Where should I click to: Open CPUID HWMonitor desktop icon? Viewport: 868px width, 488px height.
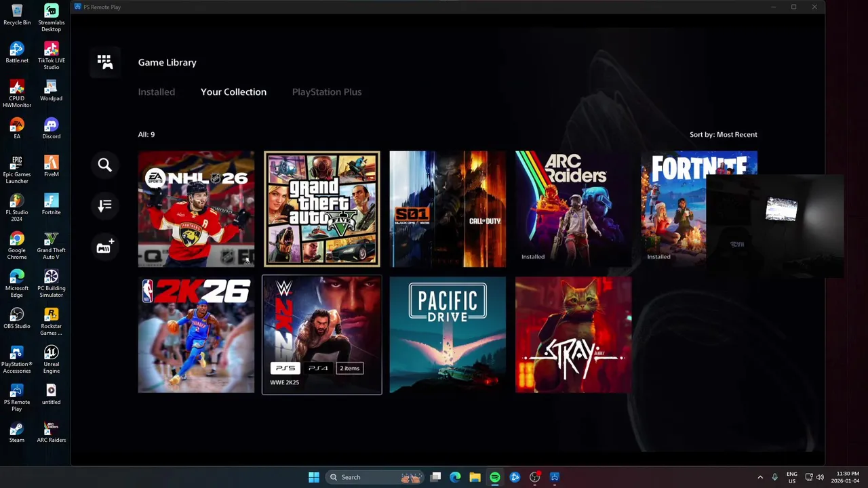tap(17, 94)
